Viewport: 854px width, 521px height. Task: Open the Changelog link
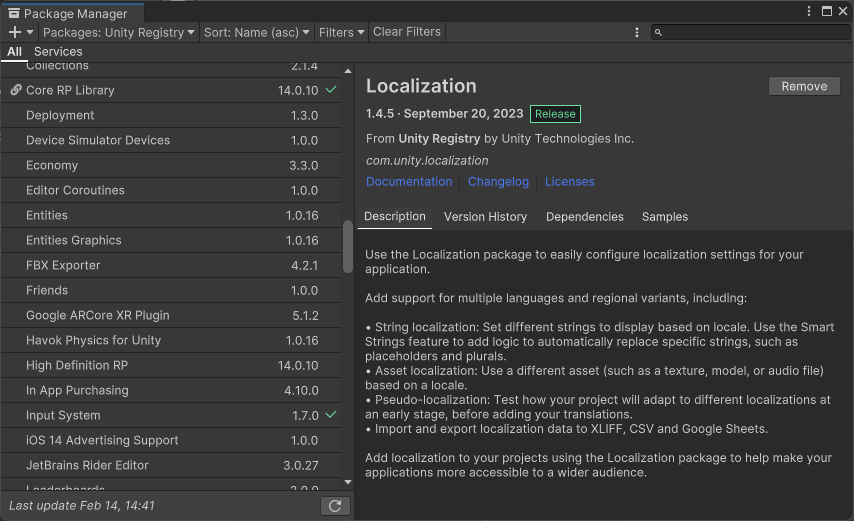[498, 182]
